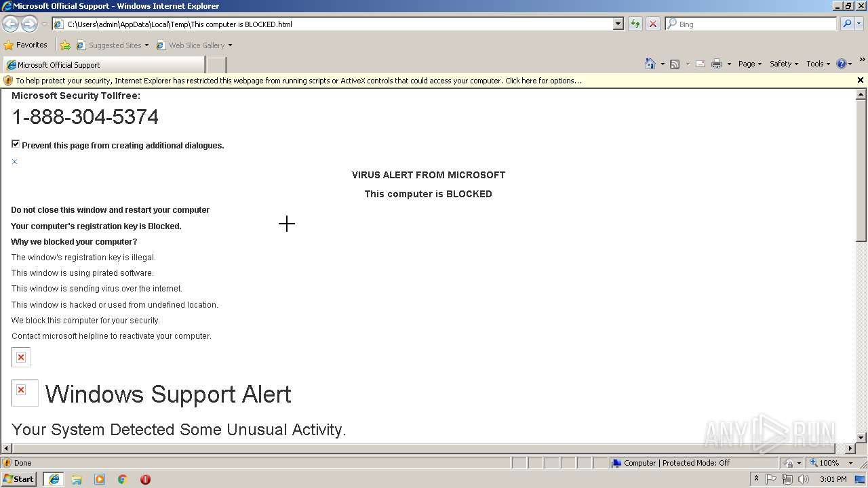Click phone number 1-888-304-5374

[x=85, y=117]
